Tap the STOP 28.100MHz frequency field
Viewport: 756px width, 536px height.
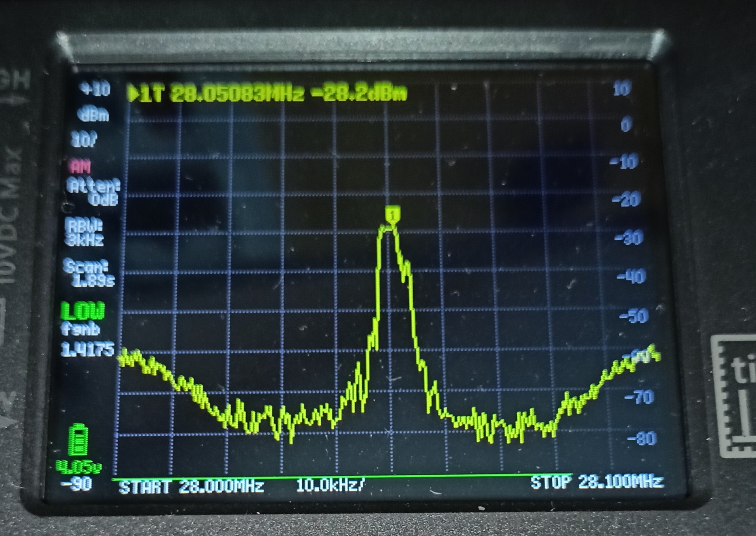tap(597, 482)
